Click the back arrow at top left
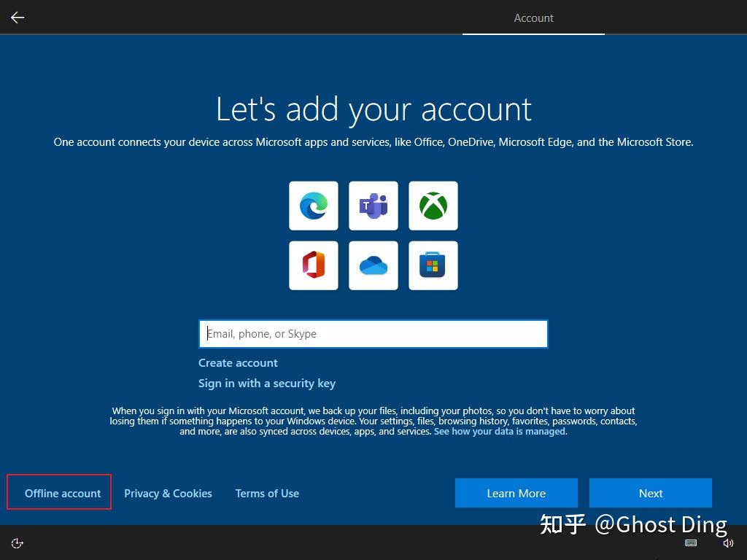Image resolution: width=747 pixels, height=560 pixels. [x=17, y=17]
